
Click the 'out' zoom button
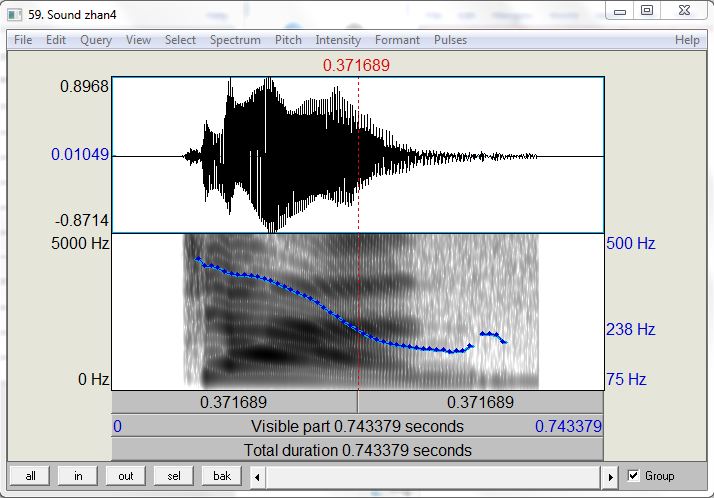pyautogui.click(x=126, y=476)
